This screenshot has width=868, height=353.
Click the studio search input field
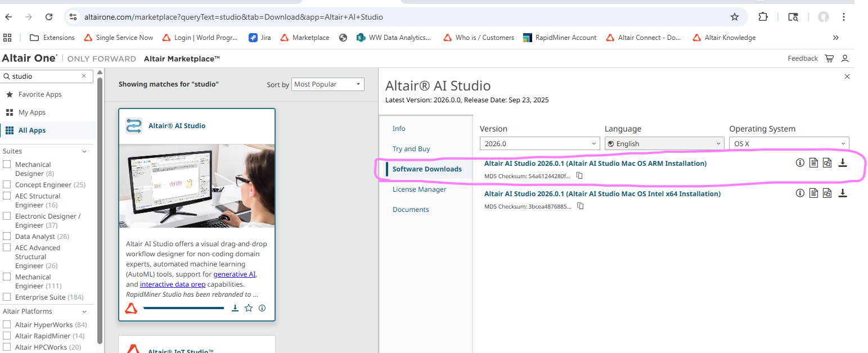46,76
